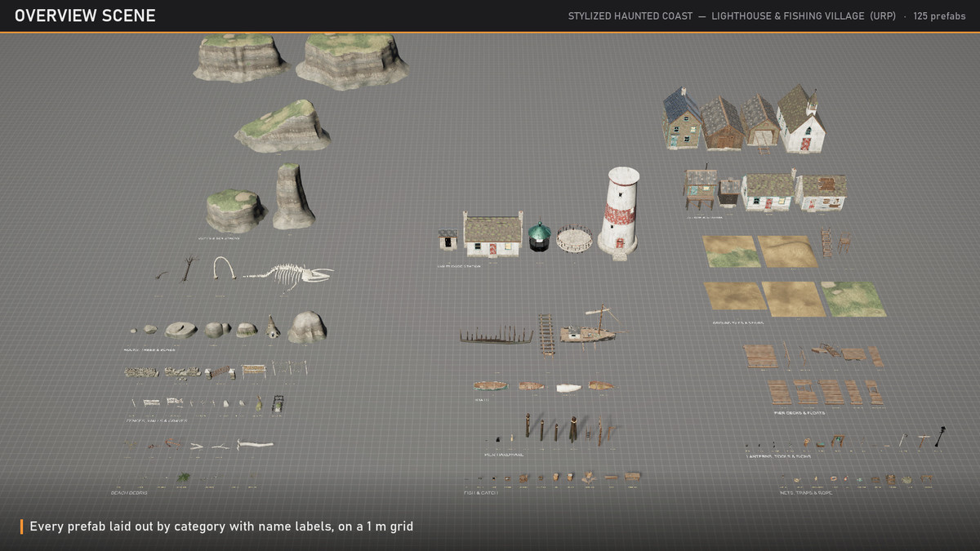Select the shipwreck hull ribs prefab
This screenshot has height=551, width=980.
(x=496, y=335)
